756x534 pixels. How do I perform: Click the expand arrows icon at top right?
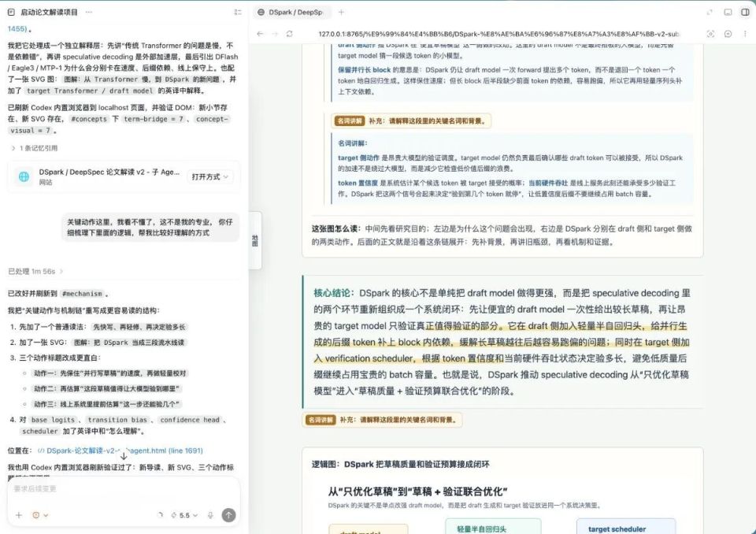click(x=710, y=12)
